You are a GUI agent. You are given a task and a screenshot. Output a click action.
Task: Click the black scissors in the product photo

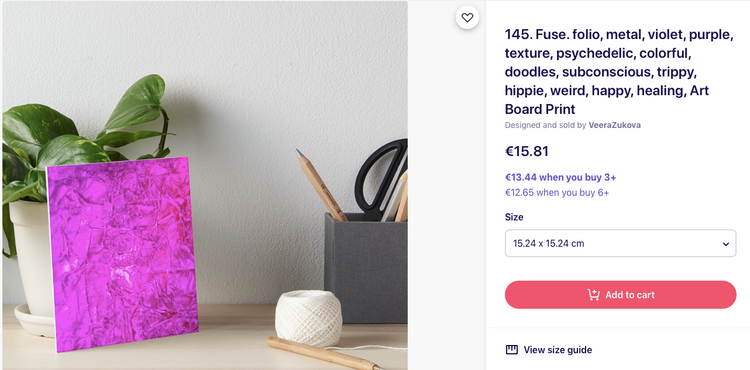381,178
